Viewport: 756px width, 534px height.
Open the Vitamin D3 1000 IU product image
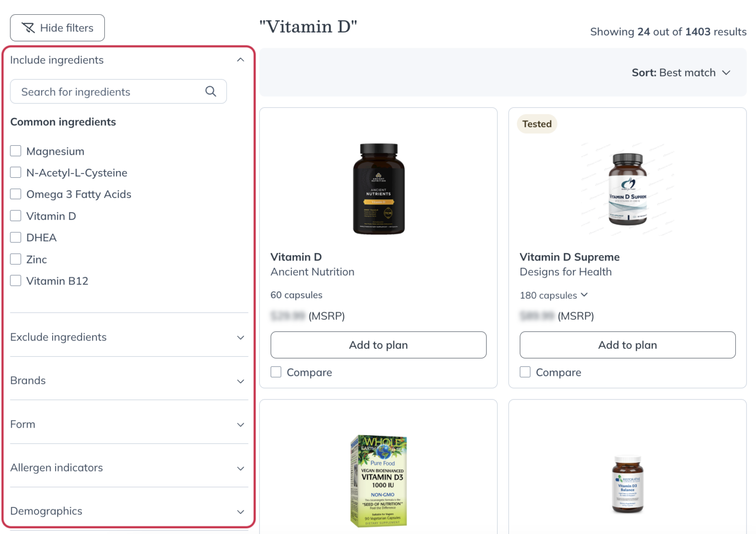(x=378, y=480)
